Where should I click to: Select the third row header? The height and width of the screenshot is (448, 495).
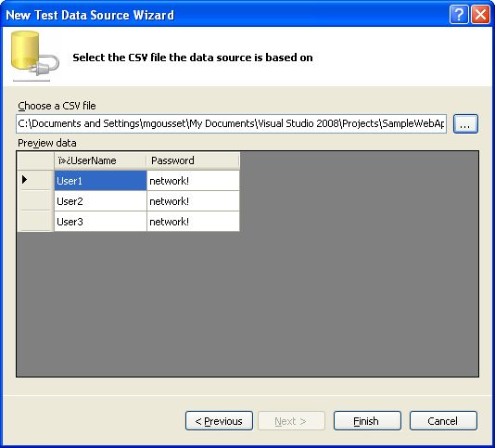[x=35, y=222]
